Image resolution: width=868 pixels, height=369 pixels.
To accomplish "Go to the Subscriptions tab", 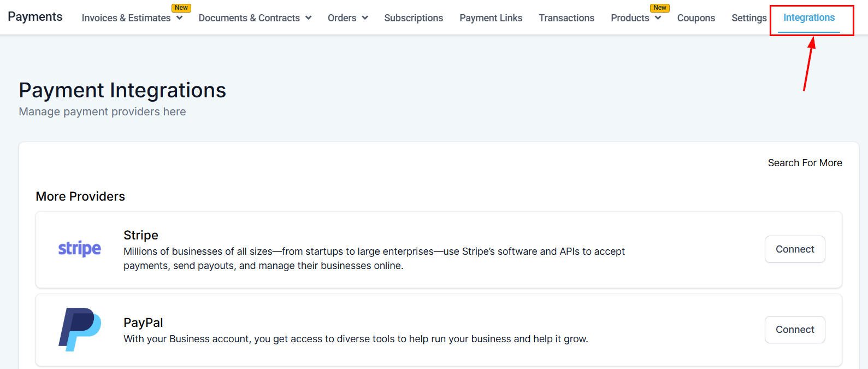I will pos(414,18).
